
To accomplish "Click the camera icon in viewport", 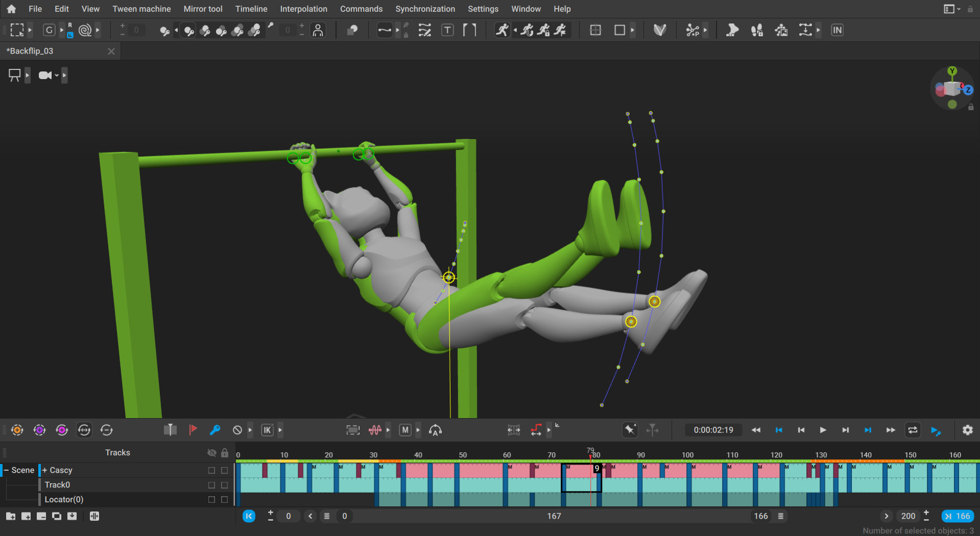I will pos(45,76).
